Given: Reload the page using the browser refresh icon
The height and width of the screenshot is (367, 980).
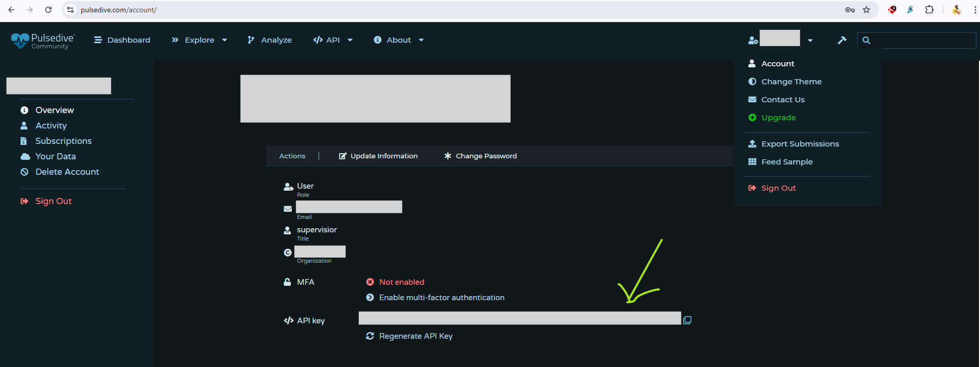Looking at the screenshot, I should click(x=48, y=10).
